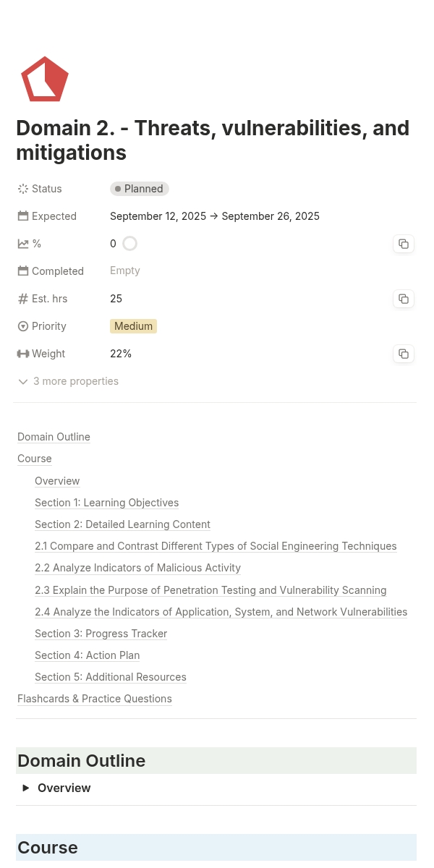Image resolution: width=434 pixels, height=868 pixels.
Task: Expand the Overview toggle triangle
Action: [26, 788]
